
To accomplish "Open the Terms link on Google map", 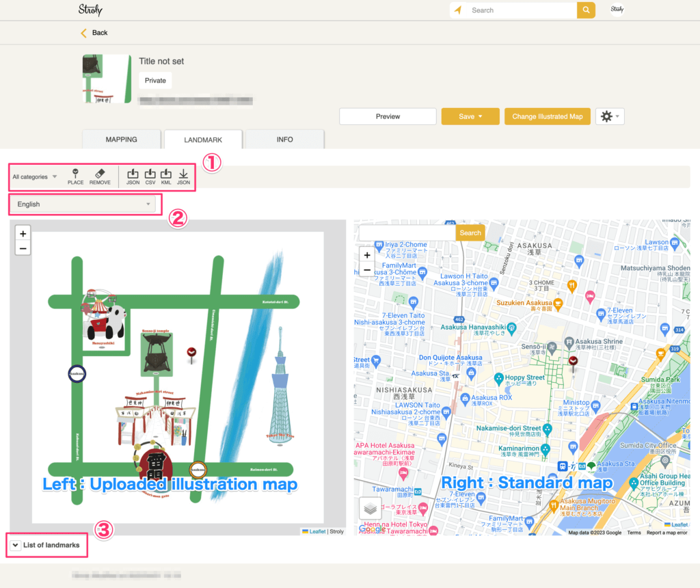I will [x=634, y=533].
